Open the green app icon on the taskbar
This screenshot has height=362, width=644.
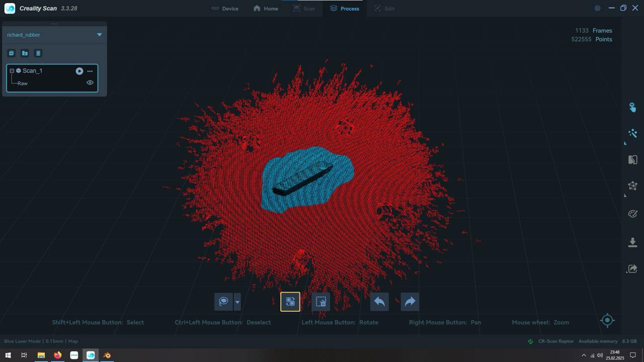pos(74,355)
